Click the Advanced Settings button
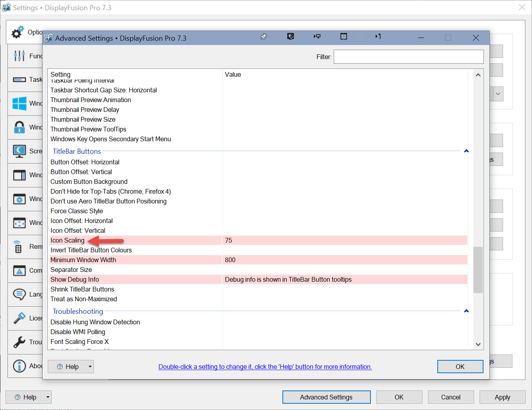 pyautogui.click(x=326, y=397)
